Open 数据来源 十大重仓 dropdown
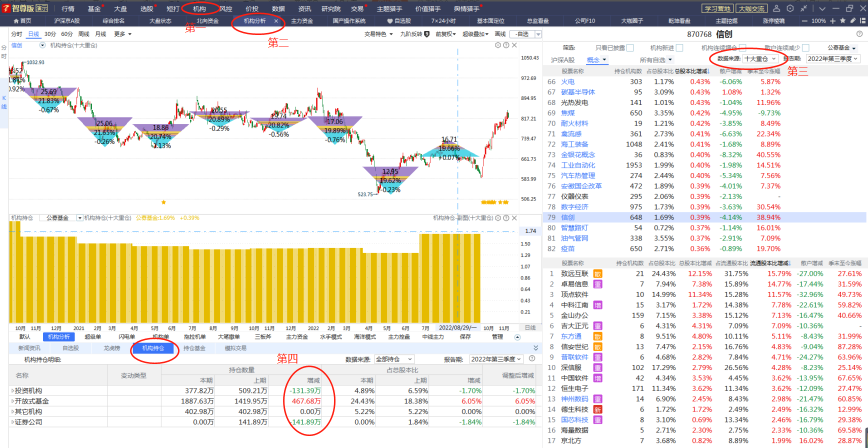Image resolution: width=868 pixels, height=448 pixels. click(760, 59)
